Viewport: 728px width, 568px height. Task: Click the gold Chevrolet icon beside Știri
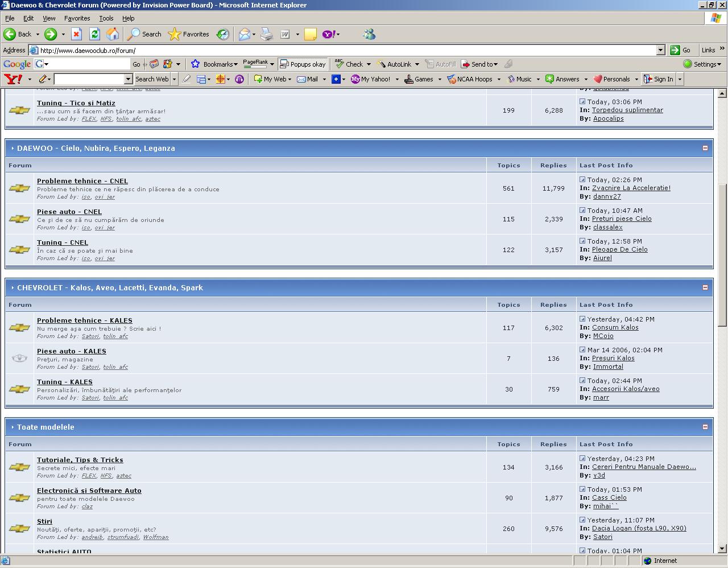click(x=19, y=529)
